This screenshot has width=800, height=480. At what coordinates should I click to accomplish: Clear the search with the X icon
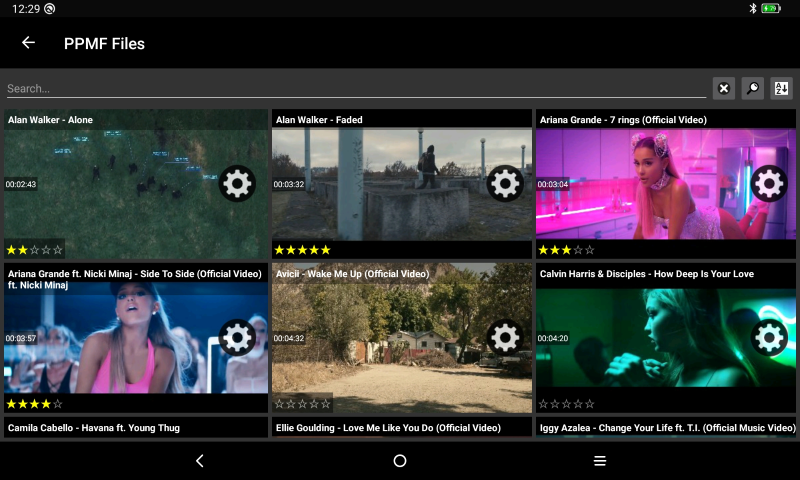pos(723,88)
